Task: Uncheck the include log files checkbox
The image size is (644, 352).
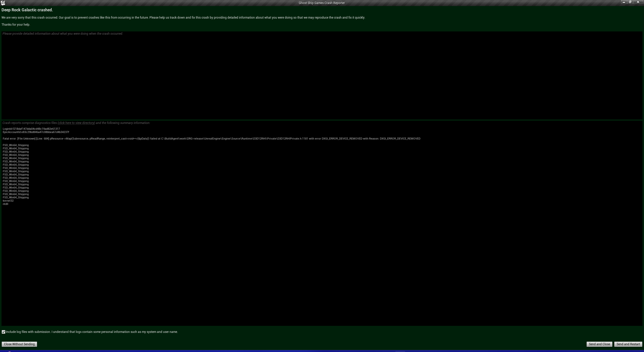Action: tap(4, 332)
